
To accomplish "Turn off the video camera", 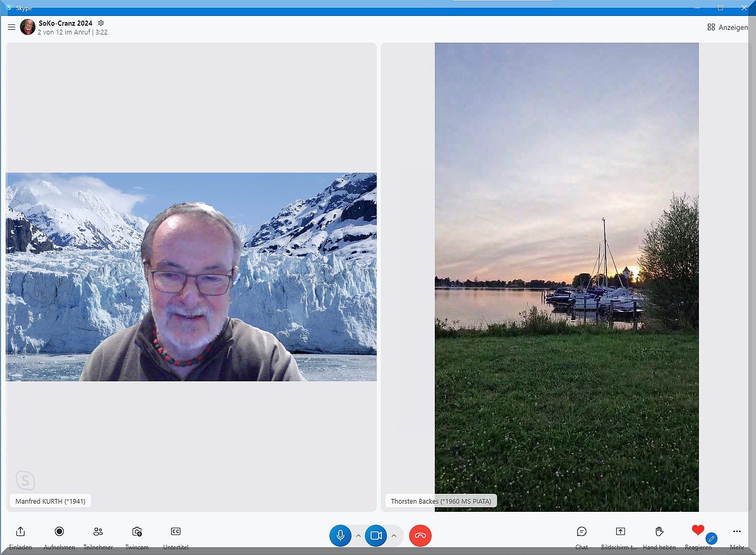I will click(376, 535).
